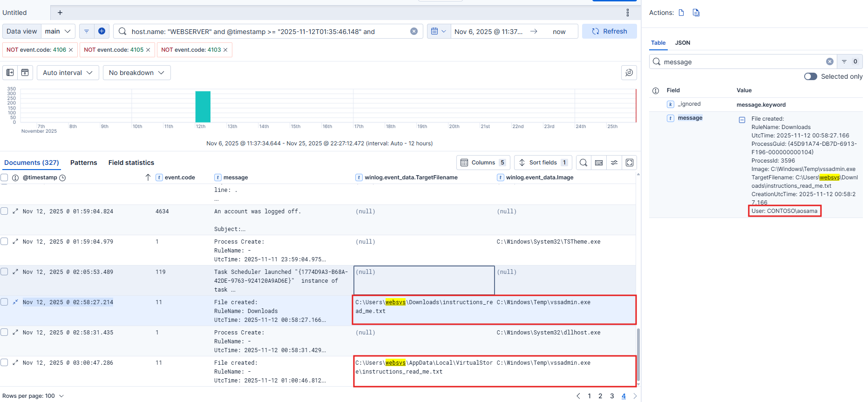Open full screen table view icon
The width and height of the screenshot is (868, 402).
point(629,163)
